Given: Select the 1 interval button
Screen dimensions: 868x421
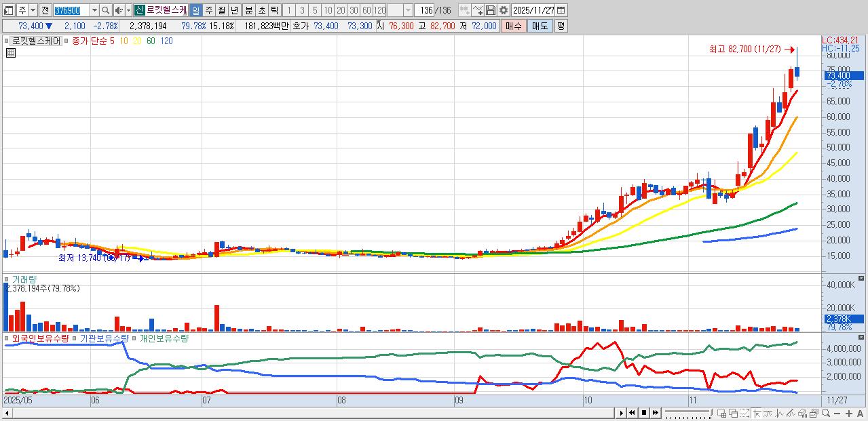Looking at the screenshot, I should pos(288,10).
